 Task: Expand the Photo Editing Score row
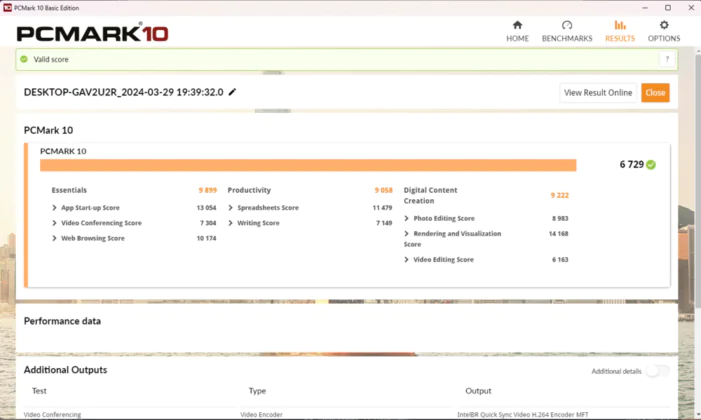pos(406,218)
